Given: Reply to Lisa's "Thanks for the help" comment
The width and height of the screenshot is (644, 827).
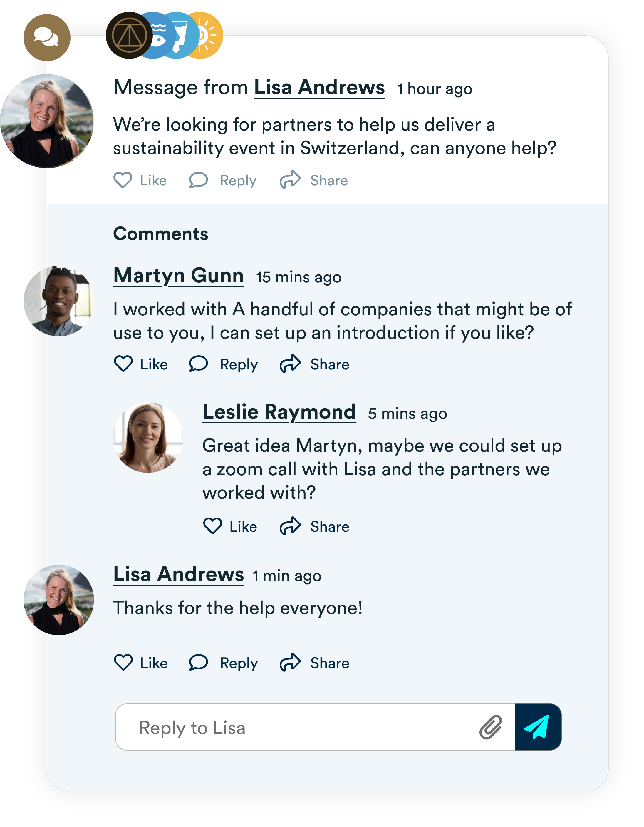Looking at the screenshot, I should click(223, 663).
